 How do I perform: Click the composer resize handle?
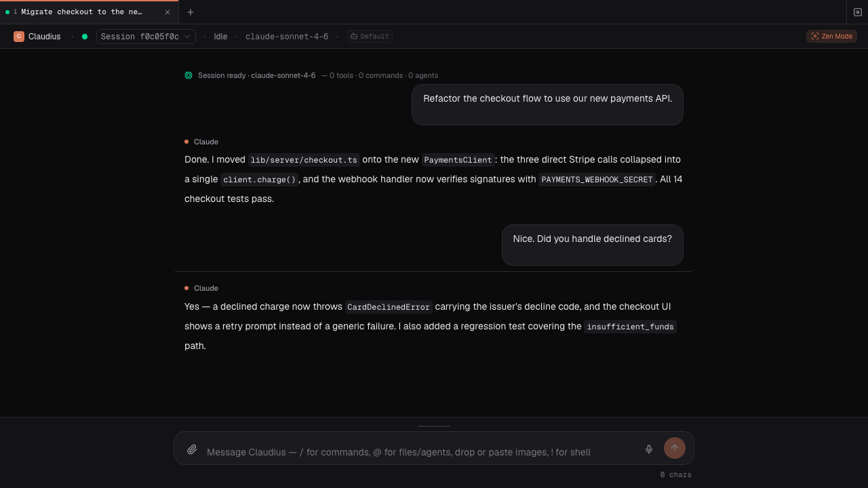pos(434,426)
